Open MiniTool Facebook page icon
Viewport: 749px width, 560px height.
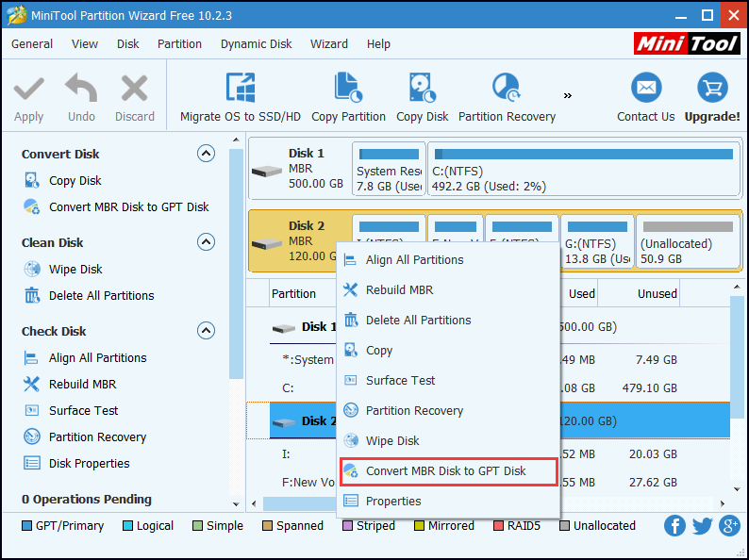(674, 526)
